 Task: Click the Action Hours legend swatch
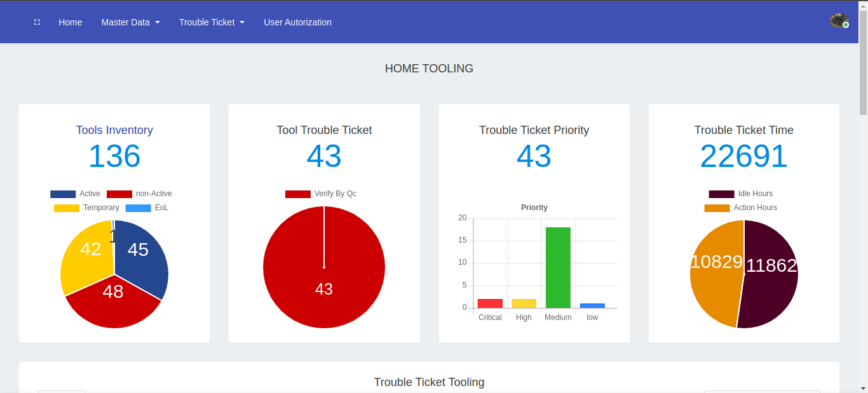717,208
